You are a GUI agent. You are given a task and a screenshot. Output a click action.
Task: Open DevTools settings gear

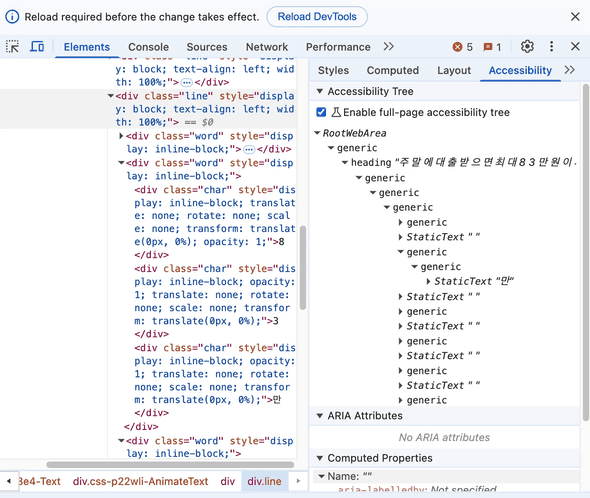coord(527,47)
